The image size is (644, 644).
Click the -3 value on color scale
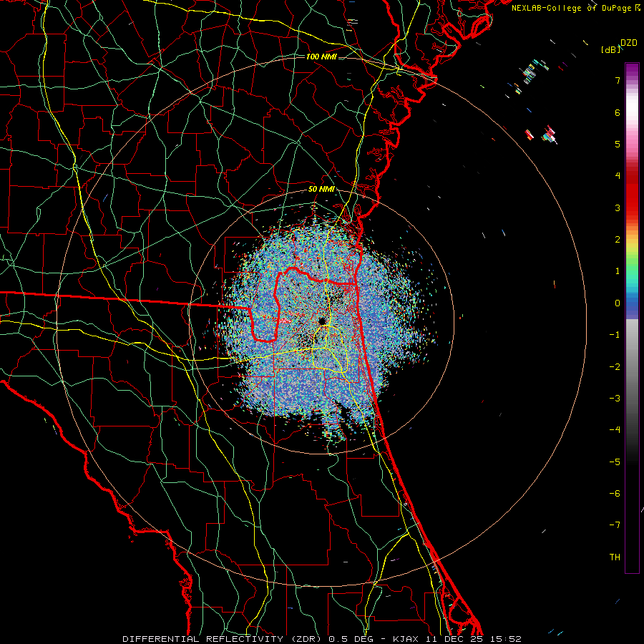(x=615, y=399)
